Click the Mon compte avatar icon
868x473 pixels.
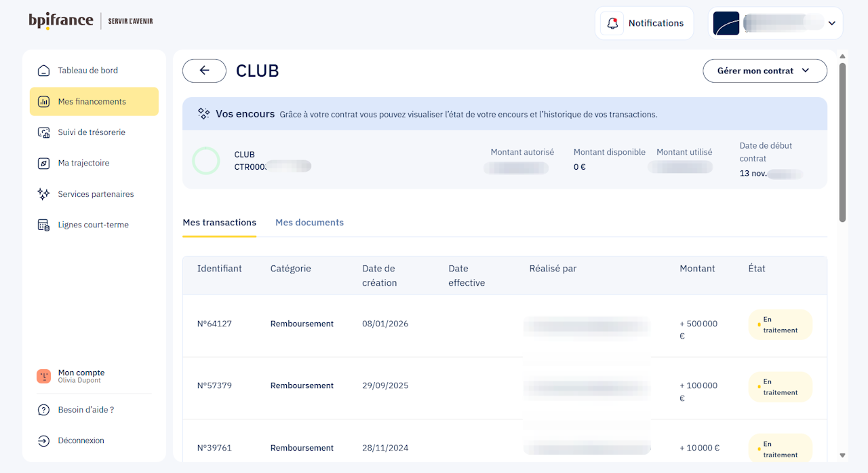[x=43, y=377]
